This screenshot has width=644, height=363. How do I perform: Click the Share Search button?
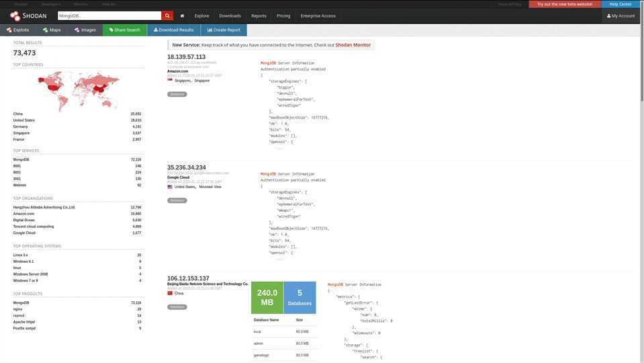pos(125,30)
